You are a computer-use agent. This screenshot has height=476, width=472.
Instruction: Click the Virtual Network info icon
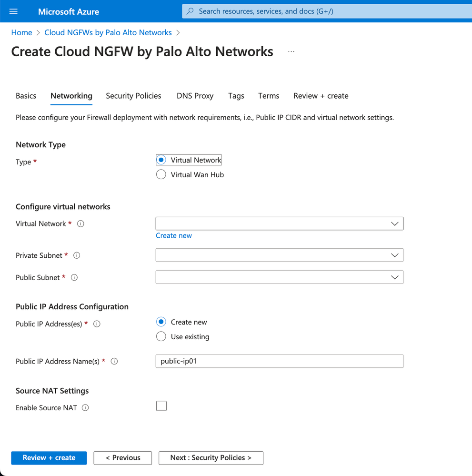pos(80,223)
